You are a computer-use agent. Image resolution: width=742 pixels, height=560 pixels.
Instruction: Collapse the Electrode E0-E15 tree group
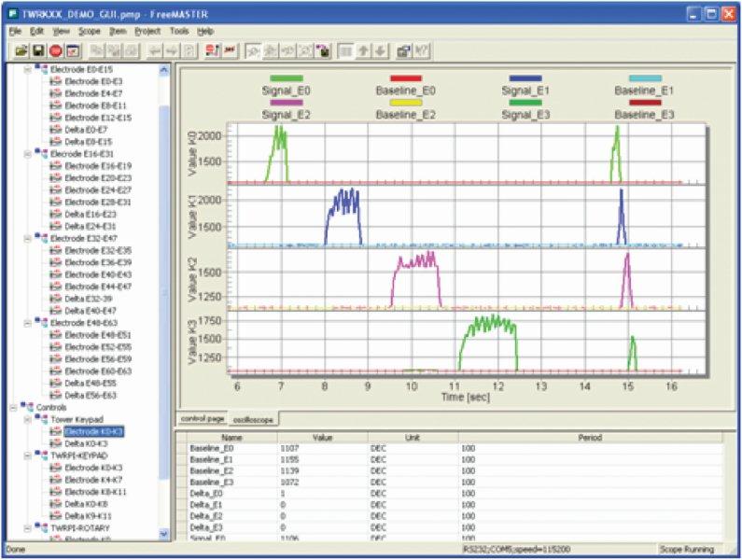click(26, 69)
